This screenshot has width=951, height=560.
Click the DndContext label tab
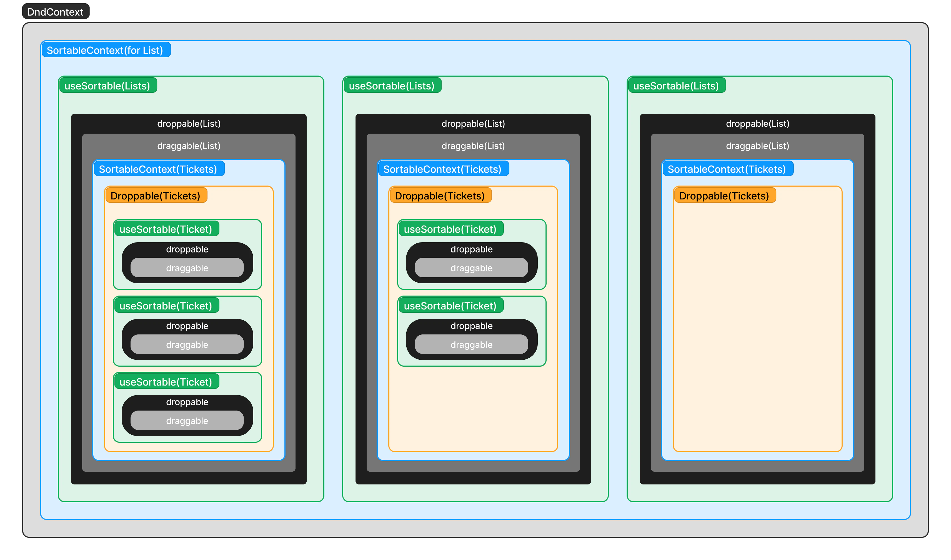click(56, 12)
